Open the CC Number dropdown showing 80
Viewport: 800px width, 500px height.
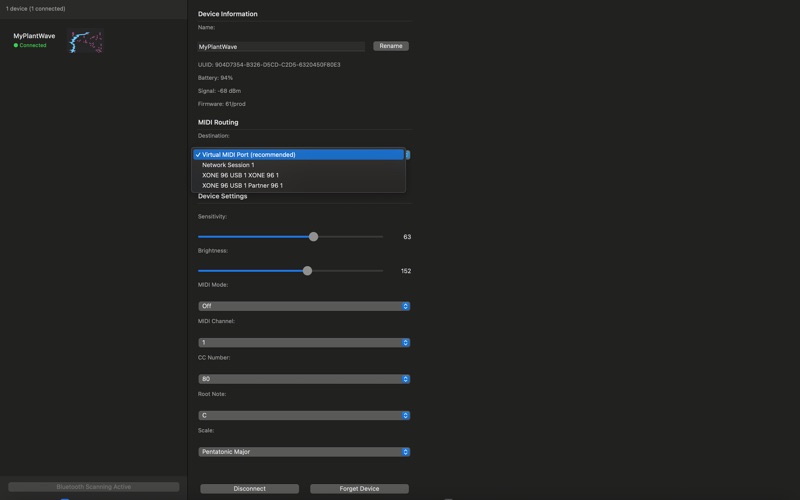point(304,379)
